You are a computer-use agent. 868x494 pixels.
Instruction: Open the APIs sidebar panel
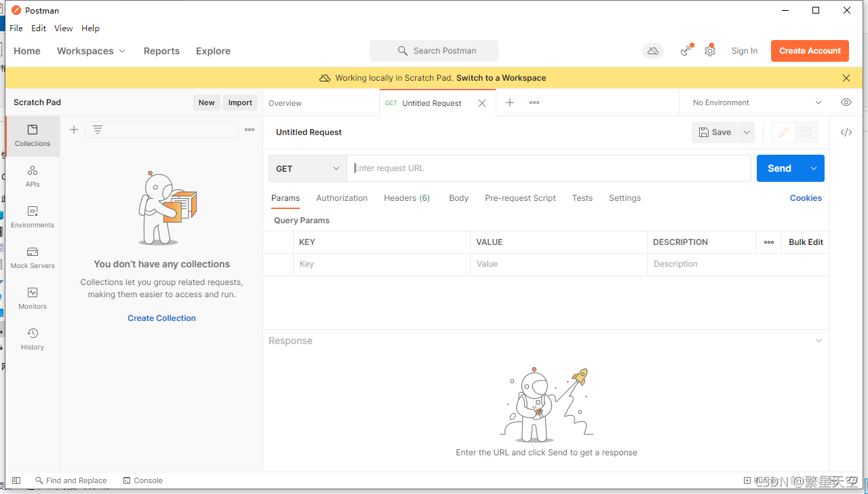coord(33,176)
